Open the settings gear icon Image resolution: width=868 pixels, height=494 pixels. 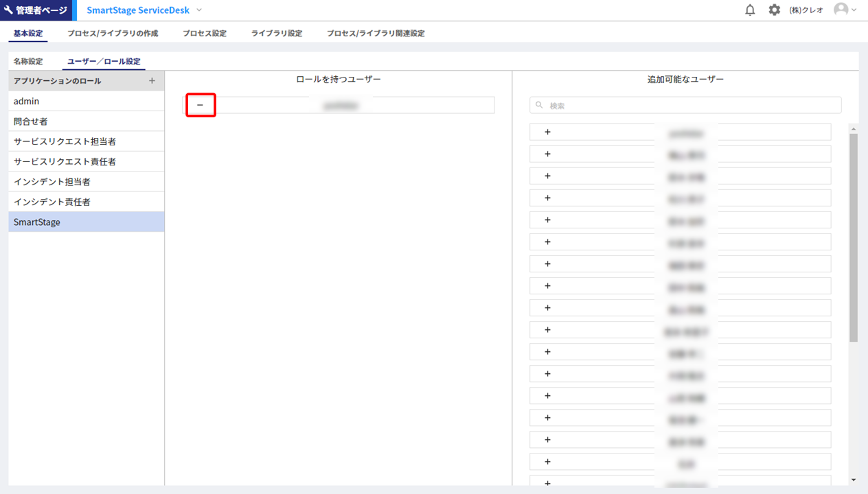coord(775,10)
